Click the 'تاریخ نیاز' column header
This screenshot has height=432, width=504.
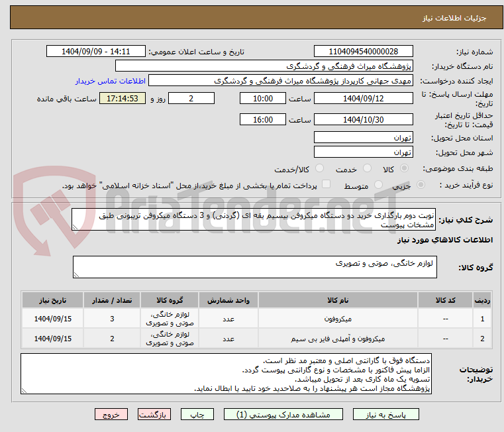pyautogui.click(x=53, y=300)
